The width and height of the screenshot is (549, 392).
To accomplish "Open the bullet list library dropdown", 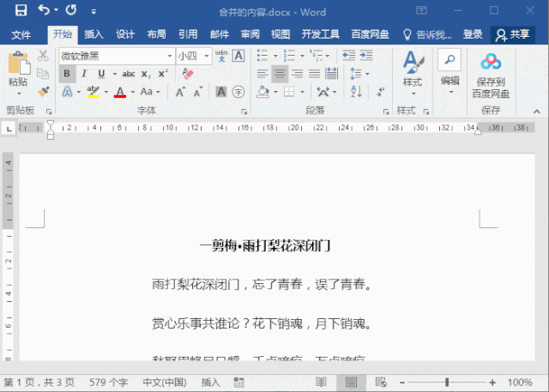I will click(275, 56).
